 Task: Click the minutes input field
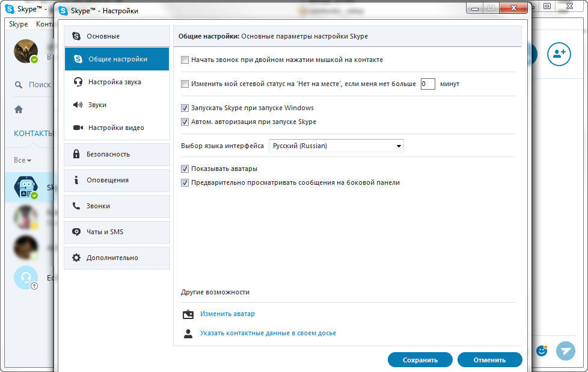pos(427,84)
